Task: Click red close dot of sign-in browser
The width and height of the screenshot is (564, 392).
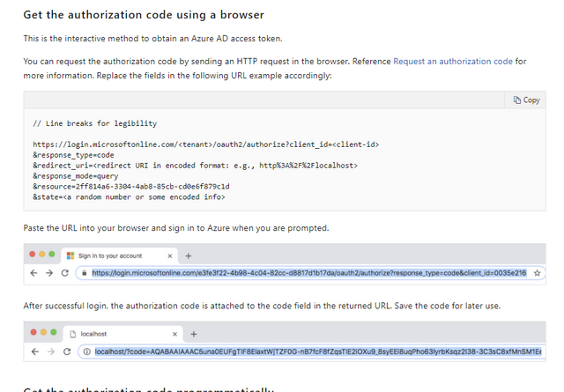Action: click(x=33, y=255)
